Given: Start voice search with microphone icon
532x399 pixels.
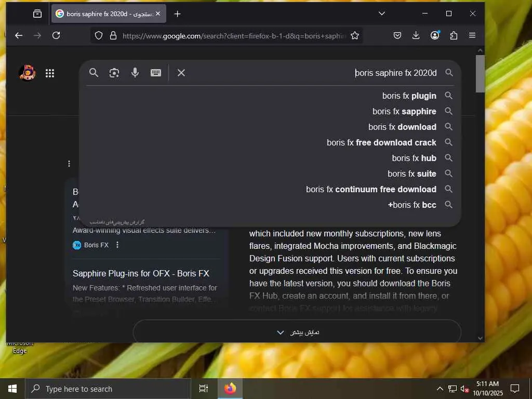Looking at the screenshot, I should click(135, 73).
